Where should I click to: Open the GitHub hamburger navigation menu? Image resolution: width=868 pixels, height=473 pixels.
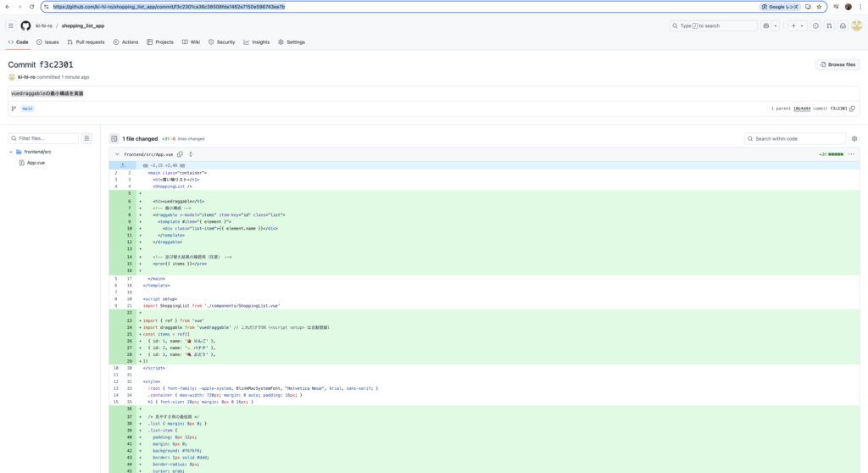click(x=10, y=25)
